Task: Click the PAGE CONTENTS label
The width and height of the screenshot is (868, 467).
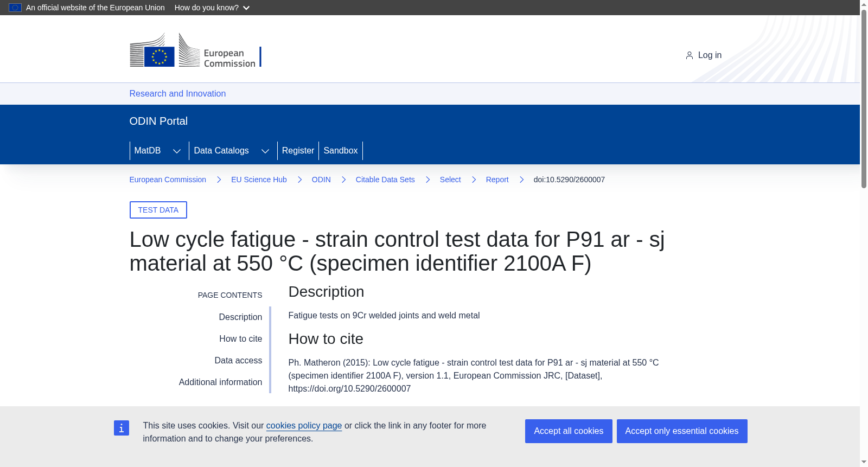Action: 230,295
